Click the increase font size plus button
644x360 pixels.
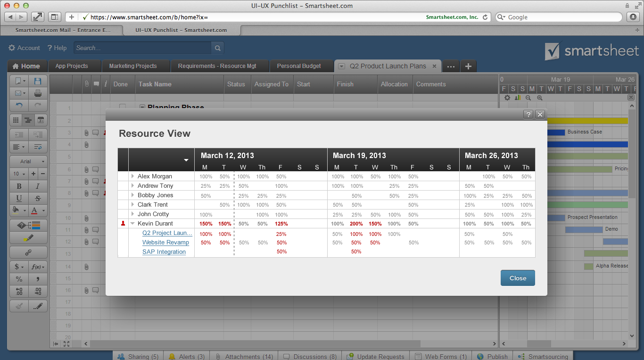coord(33,174)
